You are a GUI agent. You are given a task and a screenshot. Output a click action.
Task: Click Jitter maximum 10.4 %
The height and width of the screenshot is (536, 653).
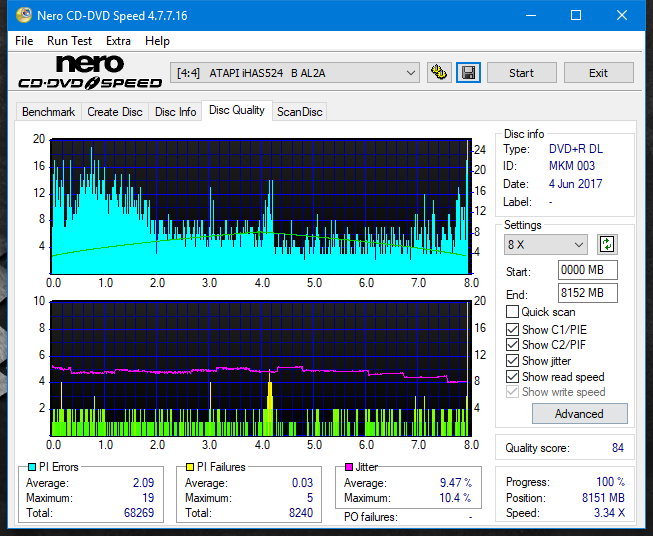click(x=455, y=498)
